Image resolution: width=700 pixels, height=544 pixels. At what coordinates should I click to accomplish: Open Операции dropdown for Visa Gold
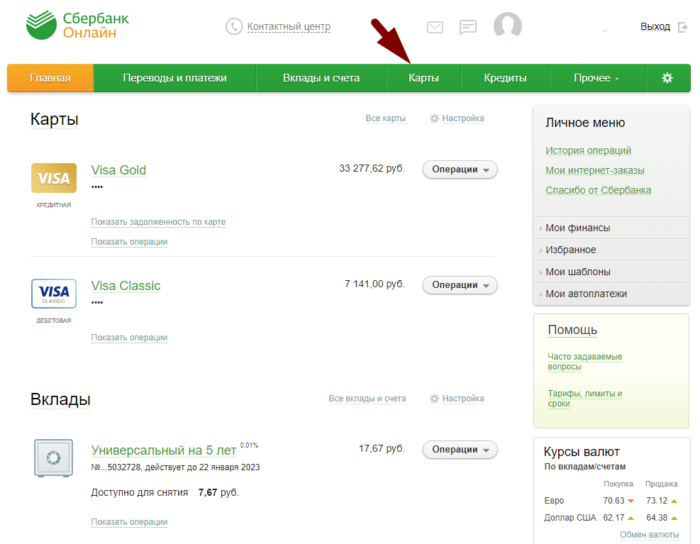pyautogui.click(x=460, y=170)
